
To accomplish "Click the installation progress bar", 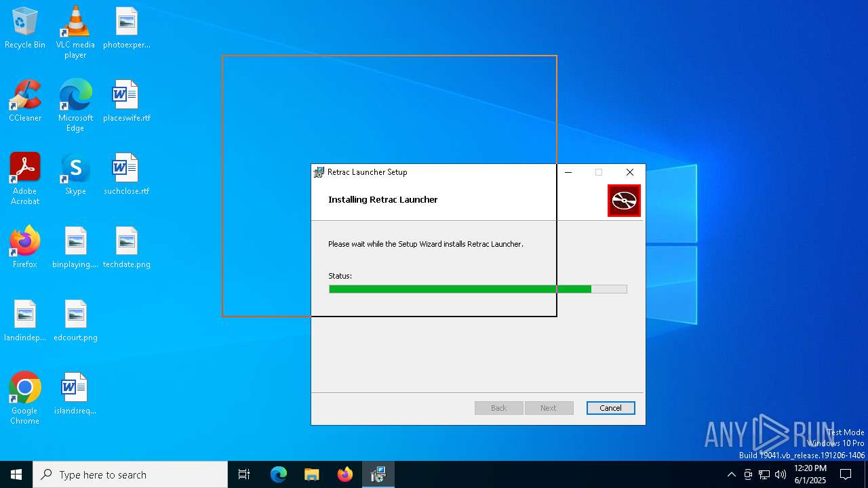I will tap(478, 289).
